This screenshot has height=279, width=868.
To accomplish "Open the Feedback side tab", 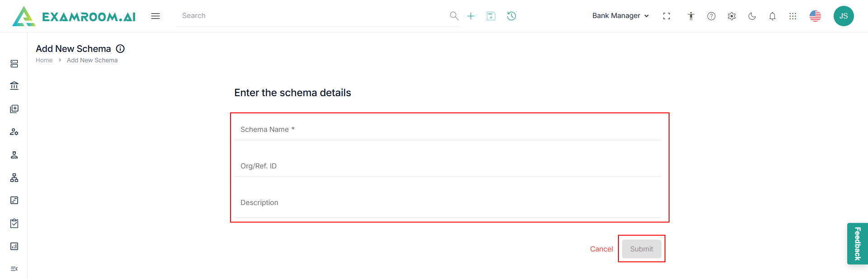I will point(857,244).
